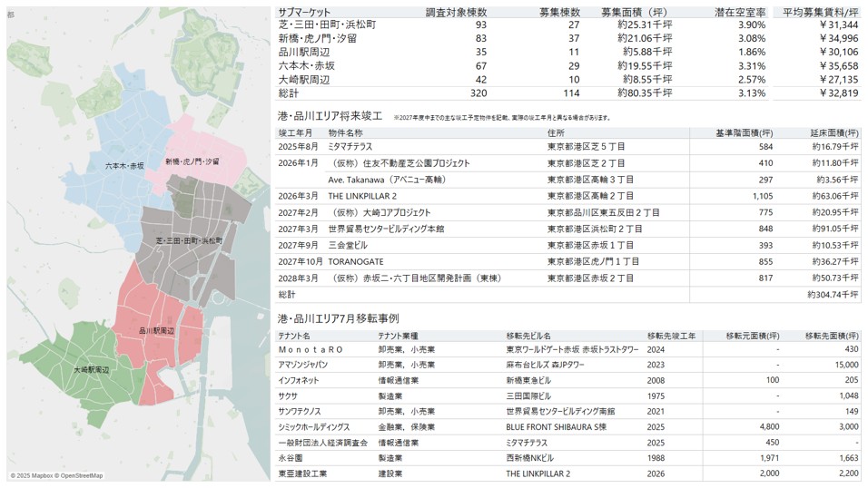Click the 移転先竣工年 column header
The height and width of the screenshot is (488, 868).
click(672, 336)
